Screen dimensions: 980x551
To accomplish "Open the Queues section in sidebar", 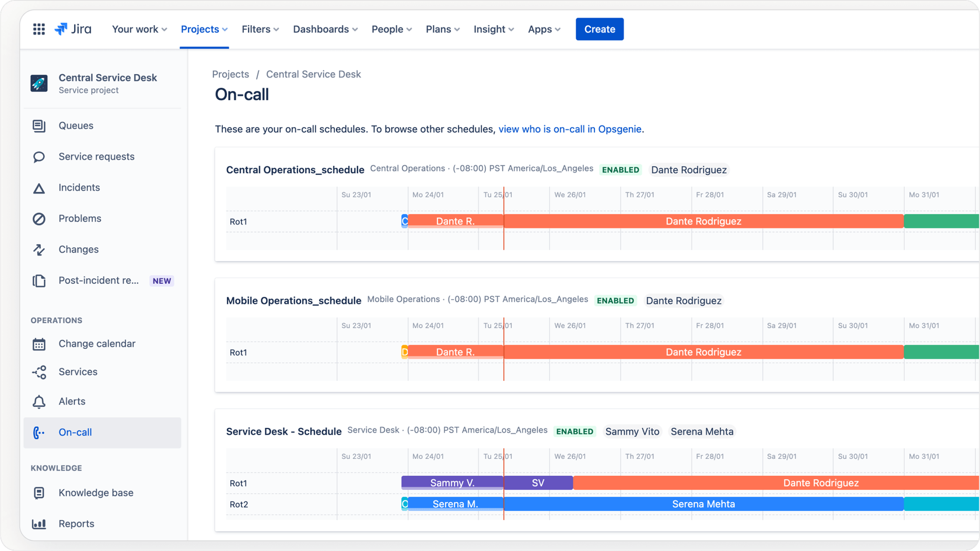I will pyautogui.click(x=75, y=125).
